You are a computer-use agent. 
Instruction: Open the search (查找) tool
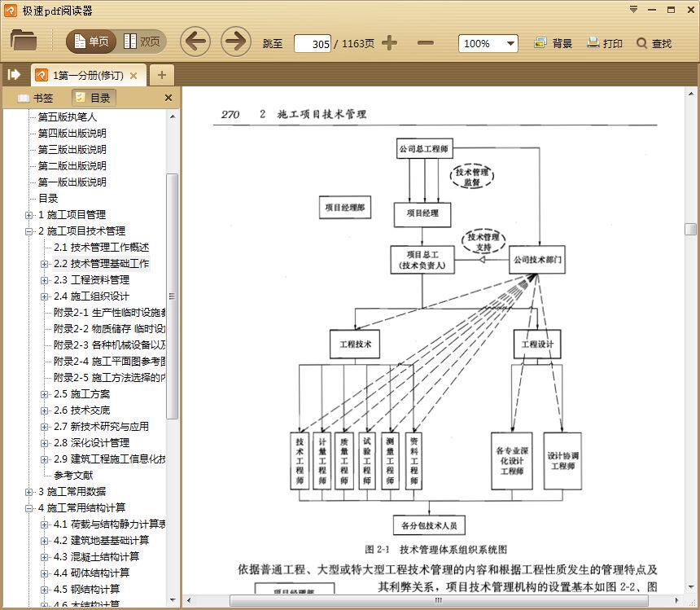[654, 43]
